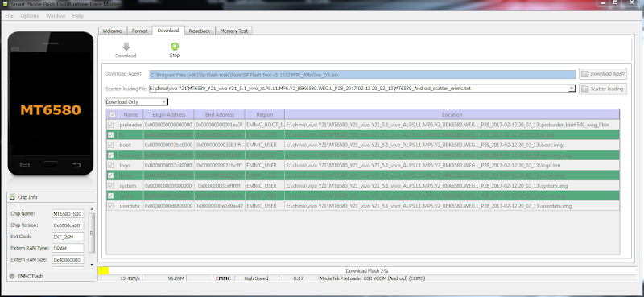Click the Download arrow icon
This screenshot has height=297, width=644.
(x=126, y=47)
